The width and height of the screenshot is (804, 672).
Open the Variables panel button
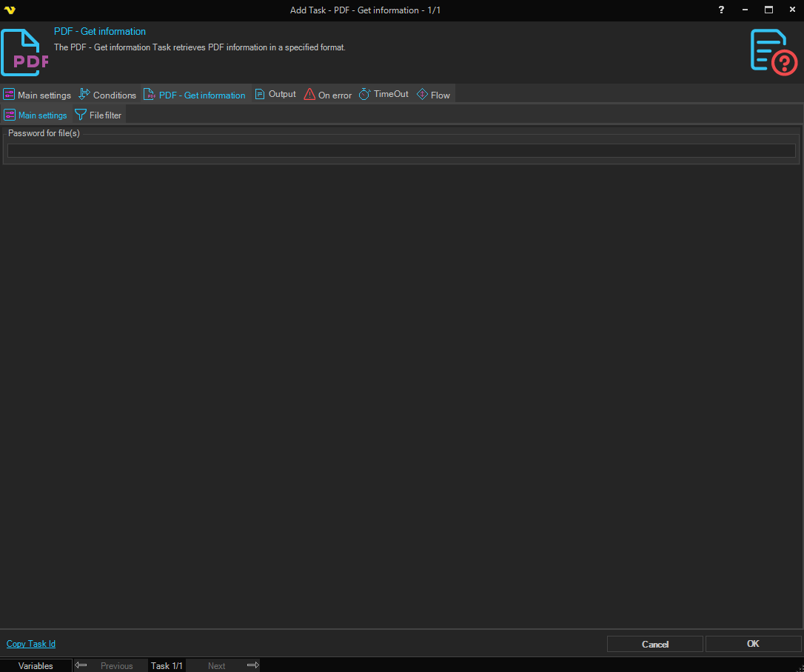(x=36, y=665)
